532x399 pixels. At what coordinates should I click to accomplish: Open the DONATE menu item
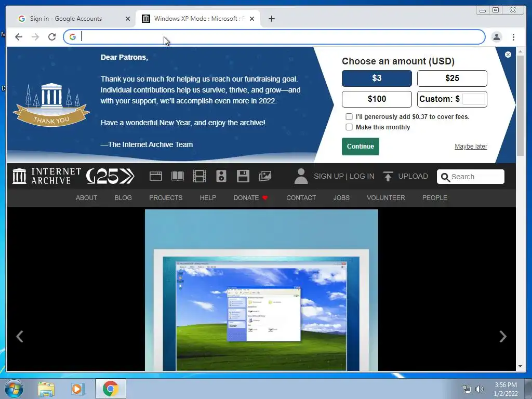250,198
